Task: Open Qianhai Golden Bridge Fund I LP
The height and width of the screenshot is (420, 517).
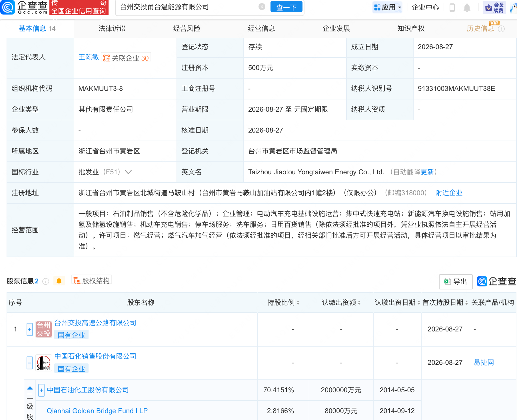Action: [97, 411]
